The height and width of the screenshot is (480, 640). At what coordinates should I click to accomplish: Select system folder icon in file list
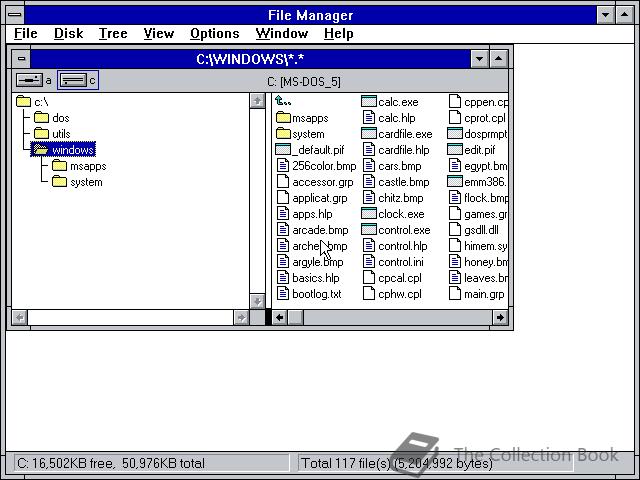(x=283, y=134)
